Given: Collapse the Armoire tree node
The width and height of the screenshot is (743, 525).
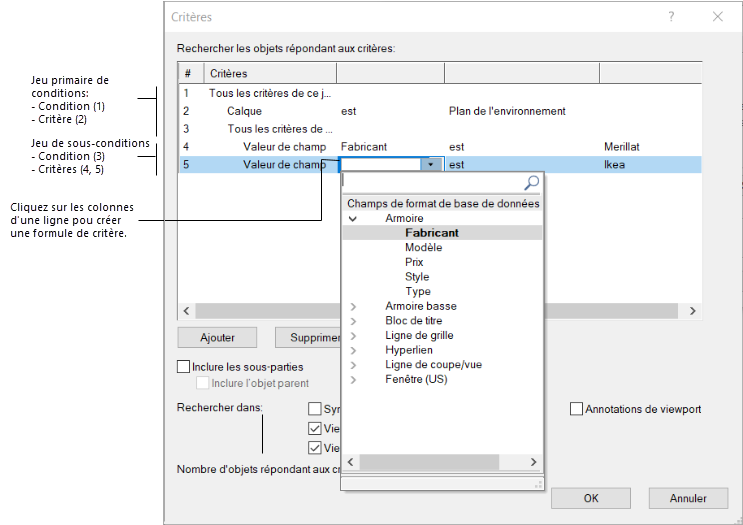Looking at the screenshot, I should [x=353, y=218].
